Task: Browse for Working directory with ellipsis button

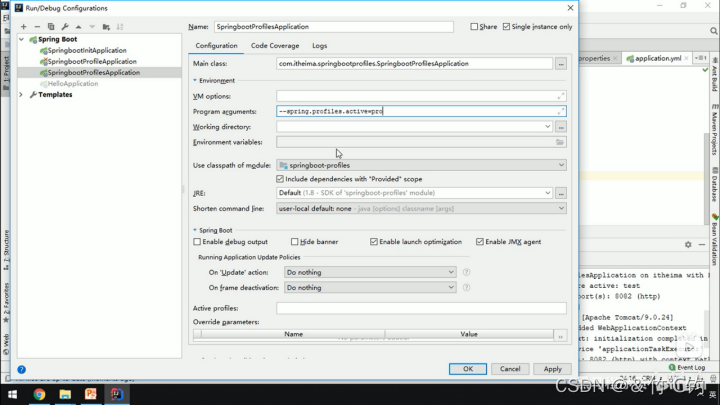Action: 561,127
